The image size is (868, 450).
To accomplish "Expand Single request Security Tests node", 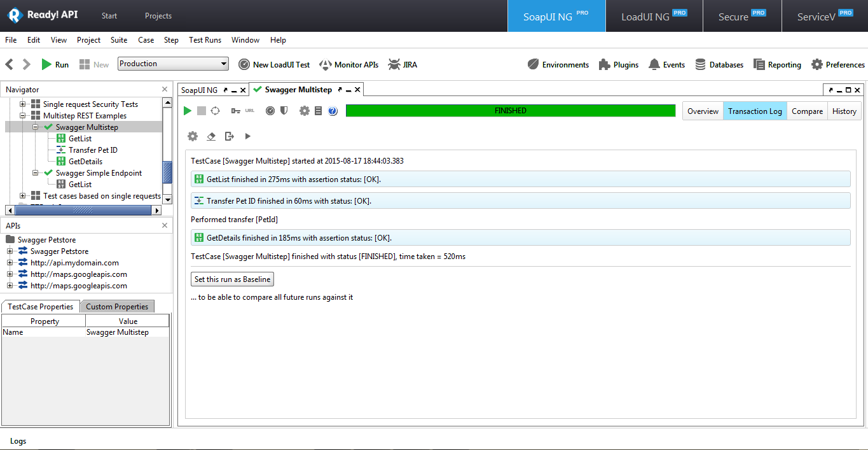I will click(23, 104).
